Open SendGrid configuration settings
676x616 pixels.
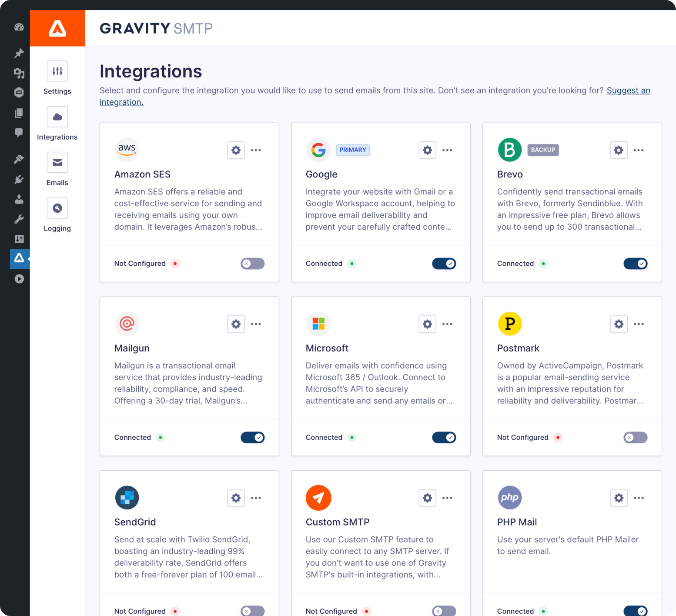coord(236,498)
